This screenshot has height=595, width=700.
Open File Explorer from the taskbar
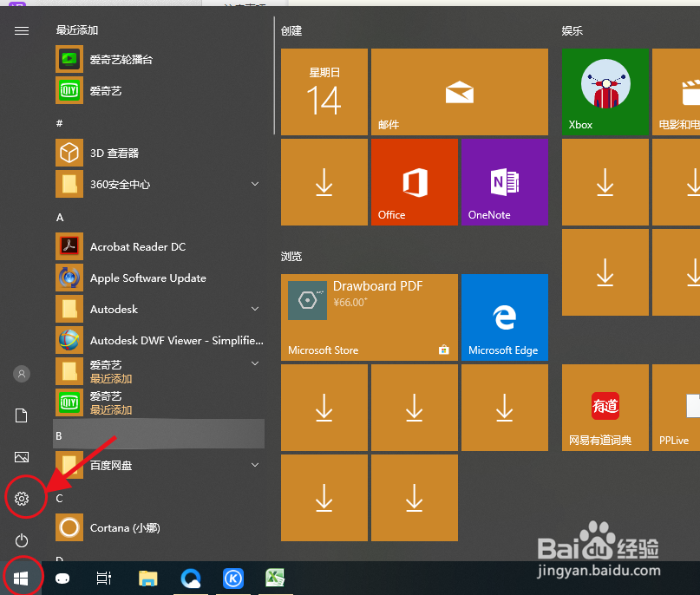147,578
